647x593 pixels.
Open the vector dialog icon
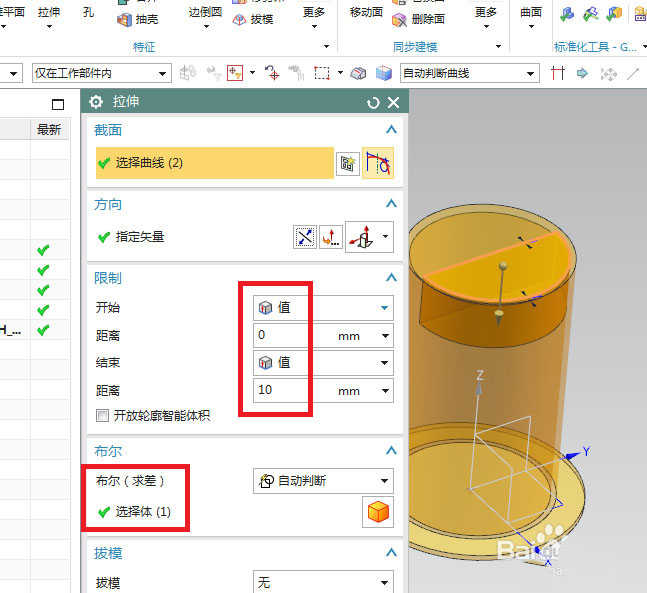coord(331,237)
